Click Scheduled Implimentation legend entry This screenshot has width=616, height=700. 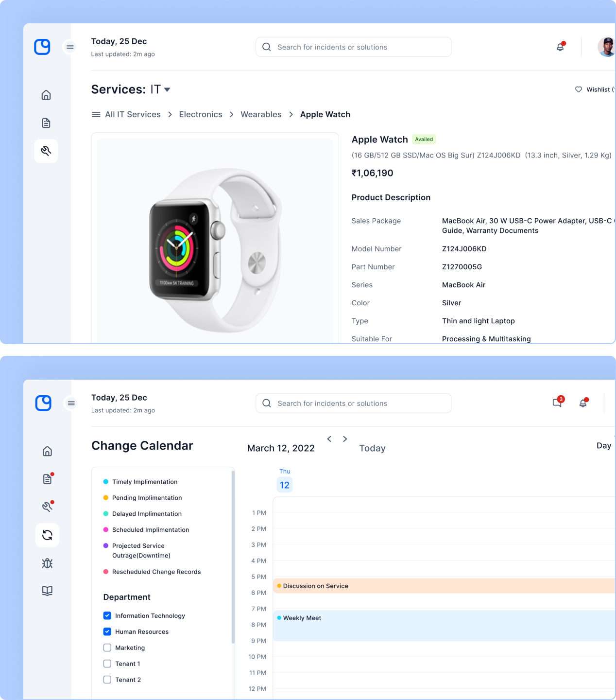click(146, 530)
